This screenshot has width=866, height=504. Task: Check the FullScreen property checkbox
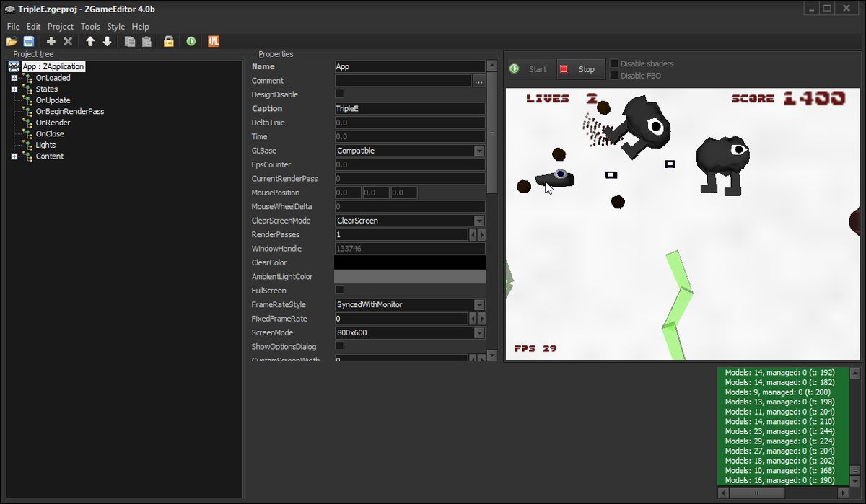[338, 289]
